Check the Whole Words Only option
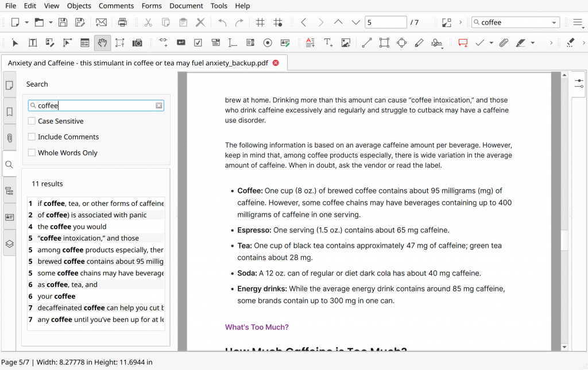Image resolution: width=588 pixels, height=370 pixels. (32, 153)
